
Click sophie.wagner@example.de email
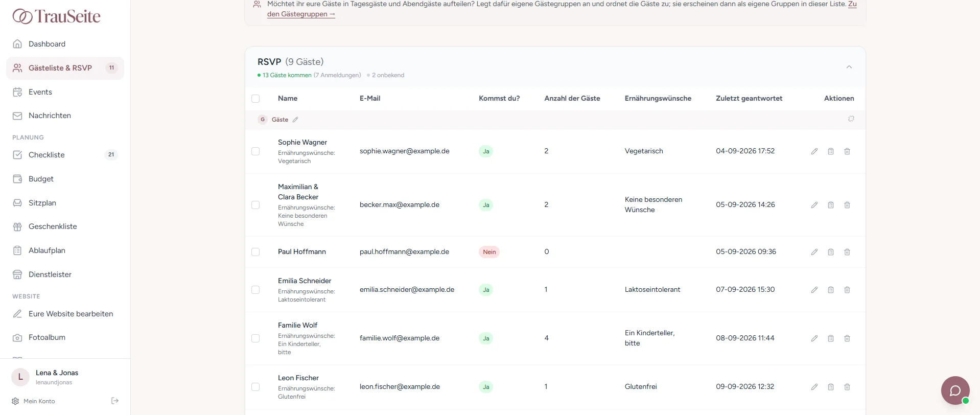pyautogui.click(x=405, y=151)
